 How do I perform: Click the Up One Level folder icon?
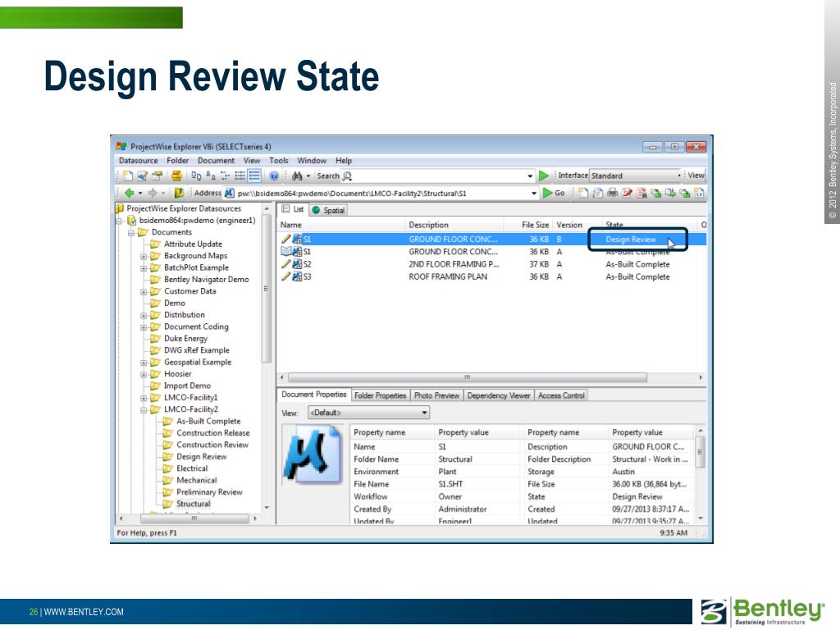[179, 193]
